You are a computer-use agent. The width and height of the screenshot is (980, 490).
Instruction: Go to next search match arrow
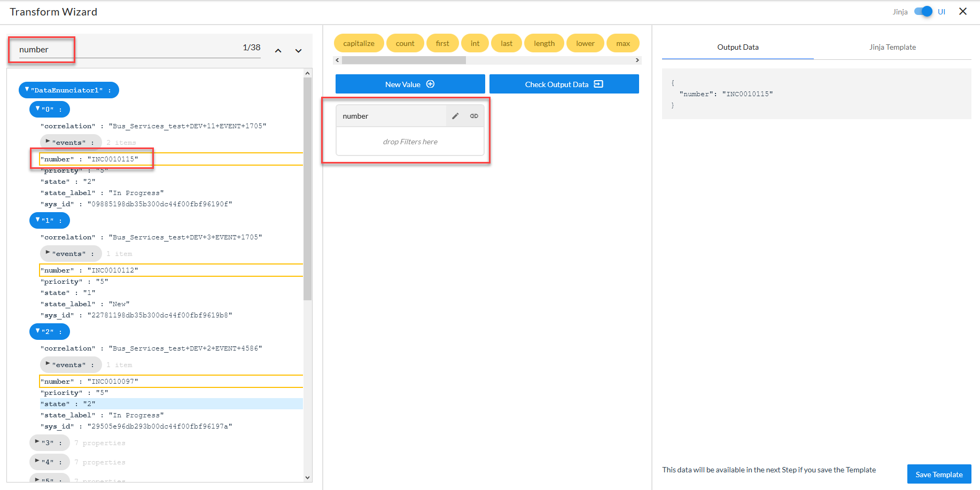298,51
